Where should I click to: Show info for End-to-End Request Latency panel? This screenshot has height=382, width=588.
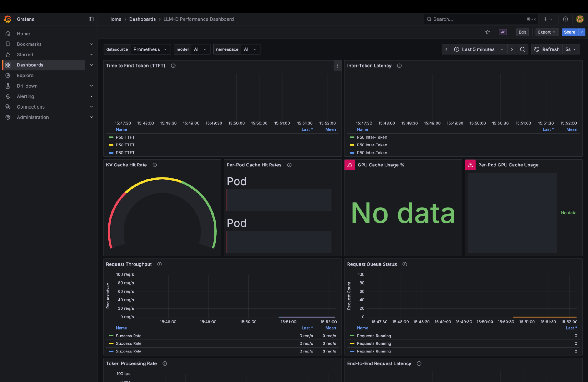tap(419, 364)
